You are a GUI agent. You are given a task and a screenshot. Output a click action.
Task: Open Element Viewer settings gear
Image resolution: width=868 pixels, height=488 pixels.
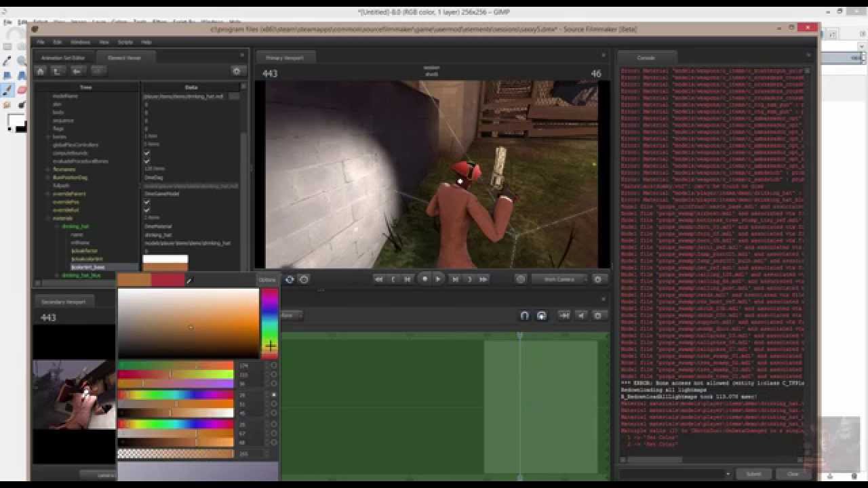(237, 71)
